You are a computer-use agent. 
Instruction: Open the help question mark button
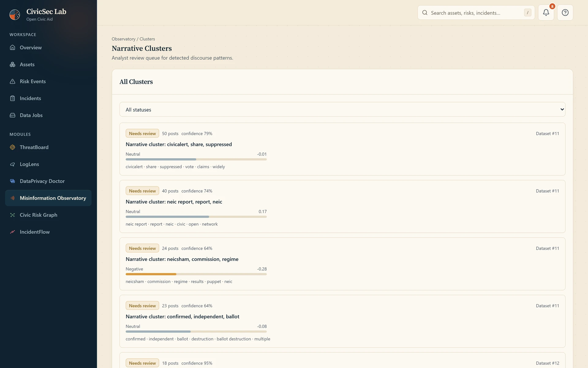point(565,13)
